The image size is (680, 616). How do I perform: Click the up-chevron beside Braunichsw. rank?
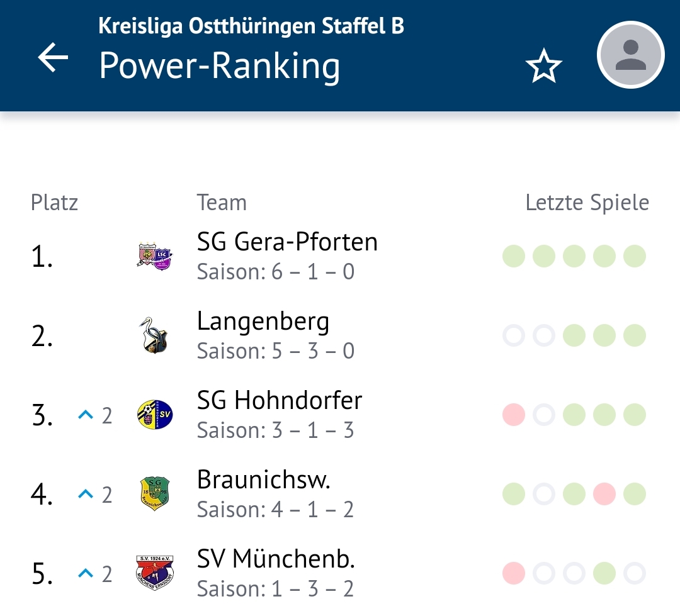[x=86, y=494]
